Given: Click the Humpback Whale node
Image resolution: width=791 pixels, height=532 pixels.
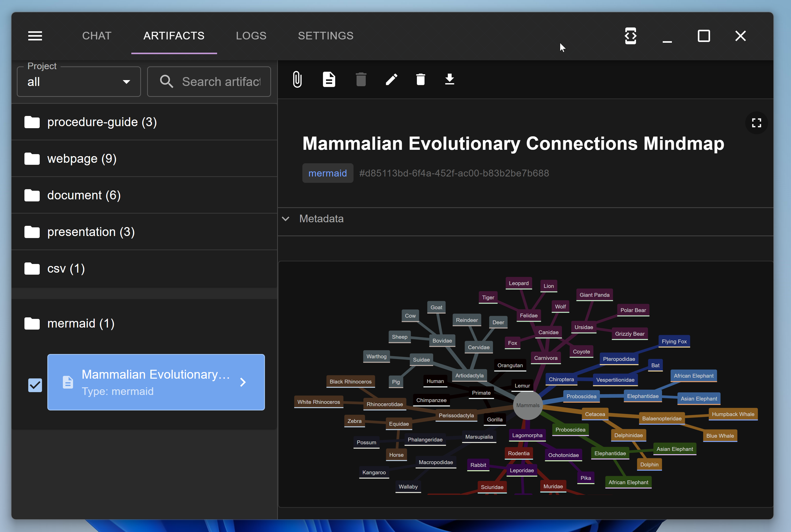Looking at the screenshot, I should pos(733,414).
